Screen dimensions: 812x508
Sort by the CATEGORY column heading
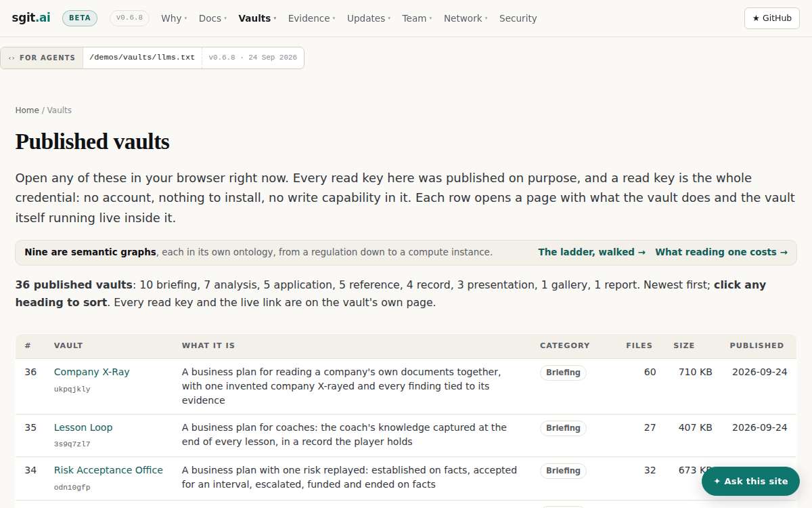[x=565, y=345]
